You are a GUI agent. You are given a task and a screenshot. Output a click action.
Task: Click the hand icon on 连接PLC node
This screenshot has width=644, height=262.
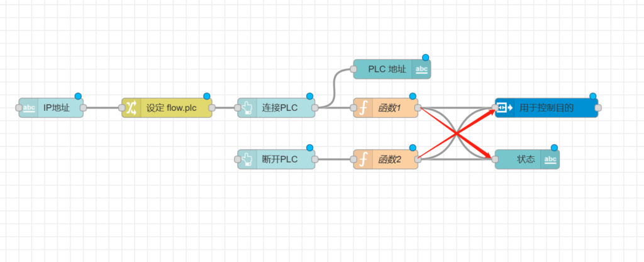coord(247,108)
